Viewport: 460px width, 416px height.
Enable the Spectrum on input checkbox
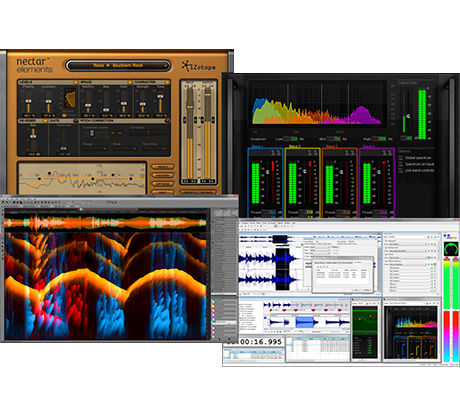tap(400, 164)
